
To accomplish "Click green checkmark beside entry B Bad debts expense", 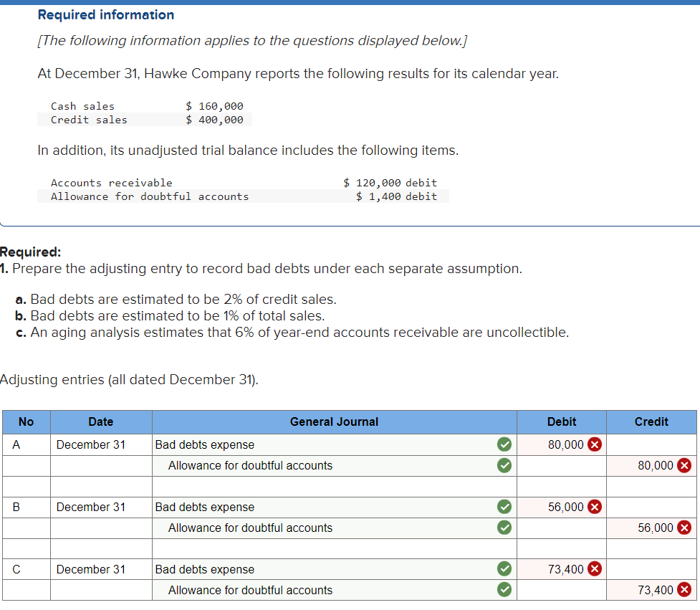I will click(504, 507).
